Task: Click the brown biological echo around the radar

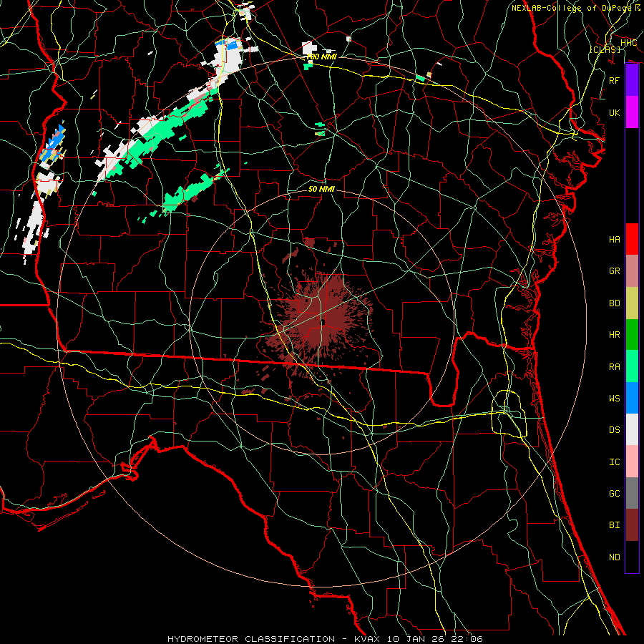Action: click(321, 320)
